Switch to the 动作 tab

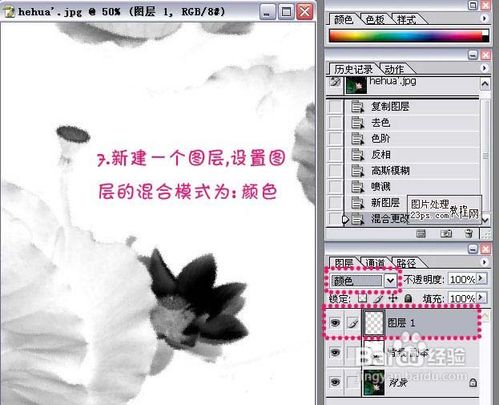coord(394,69)
